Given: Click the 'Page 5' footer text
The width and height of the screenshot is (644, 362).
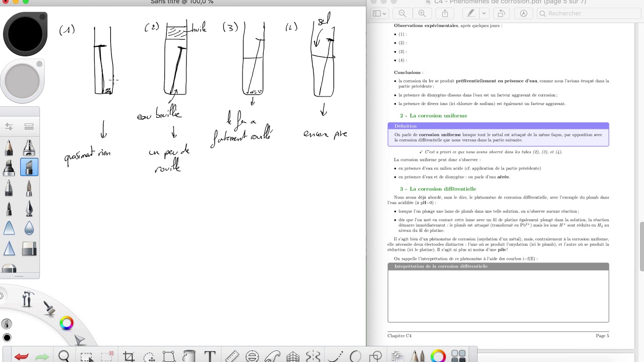Looking at the screenshot, I should (602, 336).
